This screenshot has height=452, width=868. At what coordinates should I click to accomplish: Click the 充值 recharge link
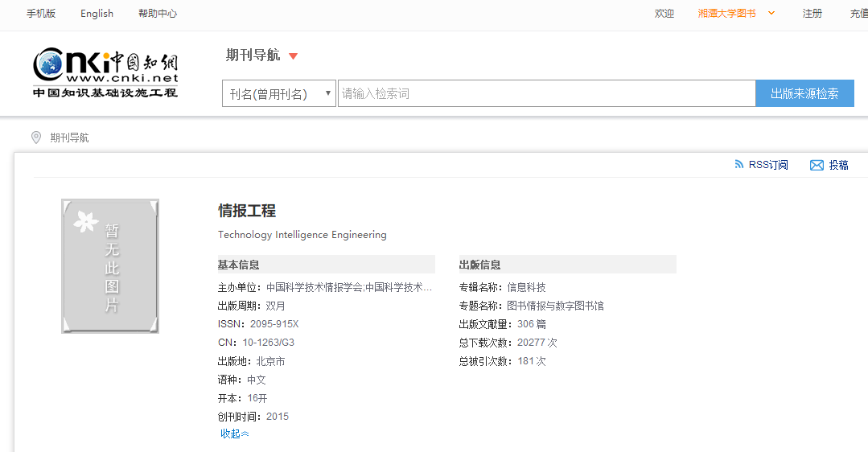(x=858, y=14)
